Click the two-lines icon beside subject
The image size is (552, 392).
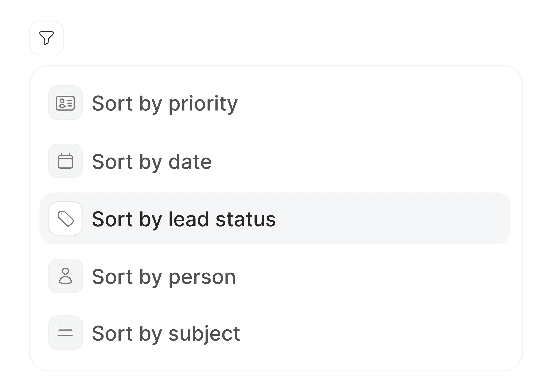point(65,333)
